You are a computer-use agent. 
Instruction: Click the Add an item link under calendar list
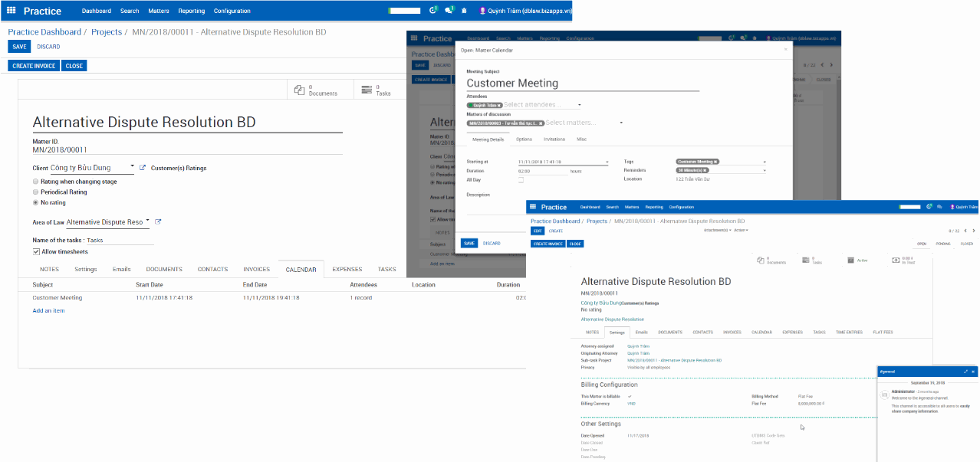(49, 310)
